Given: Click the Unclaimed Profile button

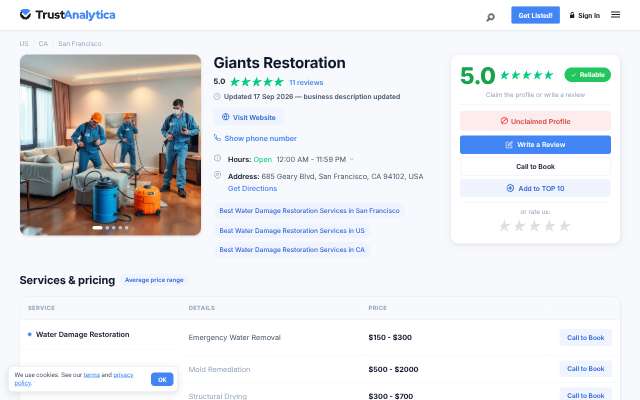Looking at the screenshot, I should pyautogui.click(x=535, y=121).
